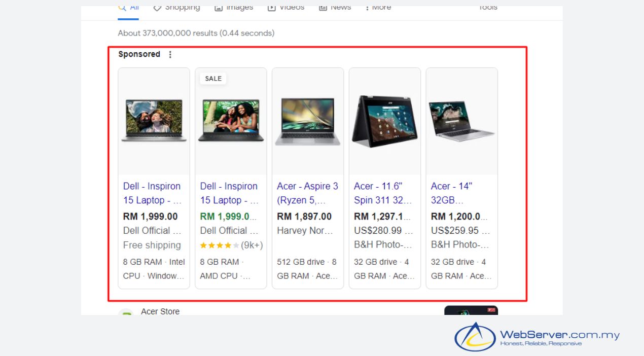Switch to the Images tab
This screenshot has width=644, height=356.
click(x=234, y=8)
